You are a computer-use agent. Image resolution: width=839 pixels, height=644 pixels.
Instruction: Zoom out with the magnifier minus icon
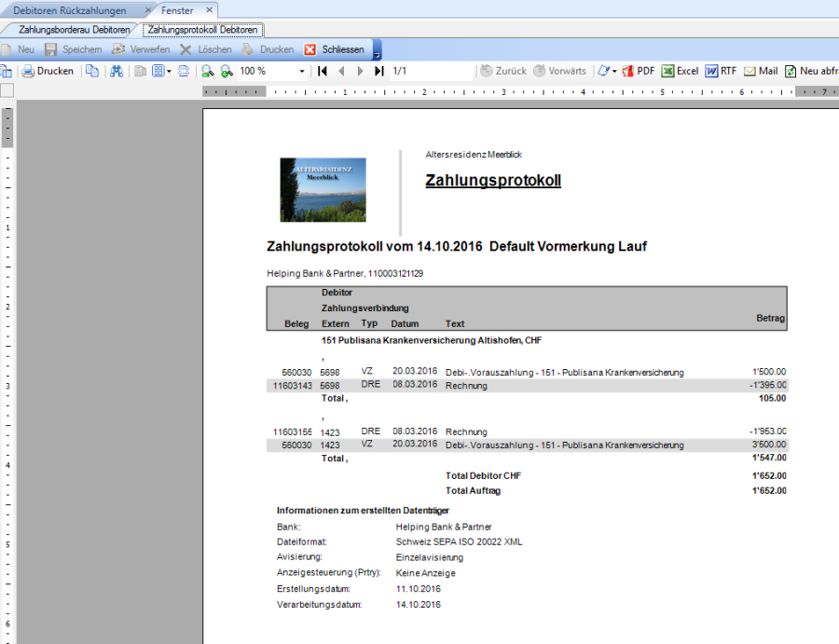(x=207, y=71)
